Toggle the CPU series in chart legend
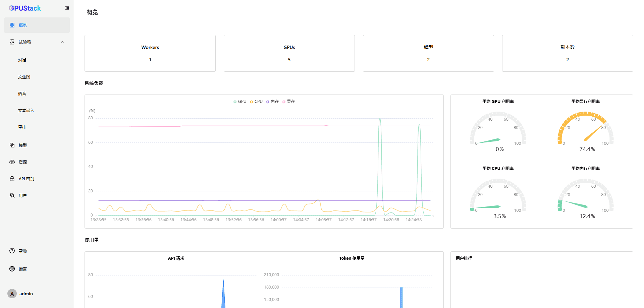The image size is (644, 308). tap(256, 102)
